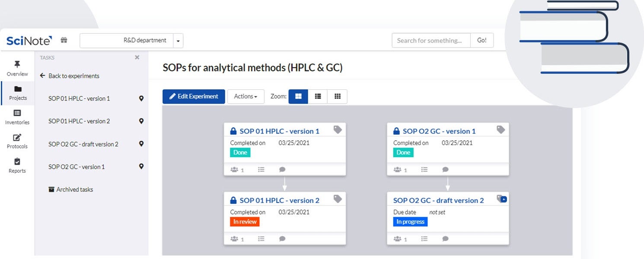Switch zoom to the medium list view
This screenshot has height=259, width=644.
click(318, 96)
